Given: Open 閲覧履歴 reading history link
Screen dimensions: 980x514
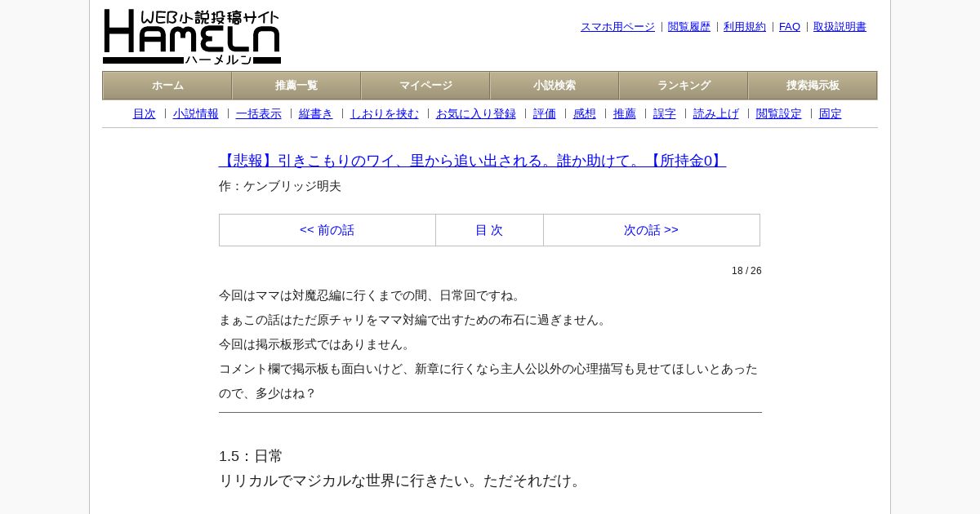Looking at the screenshot, I should tap(689, 27).
